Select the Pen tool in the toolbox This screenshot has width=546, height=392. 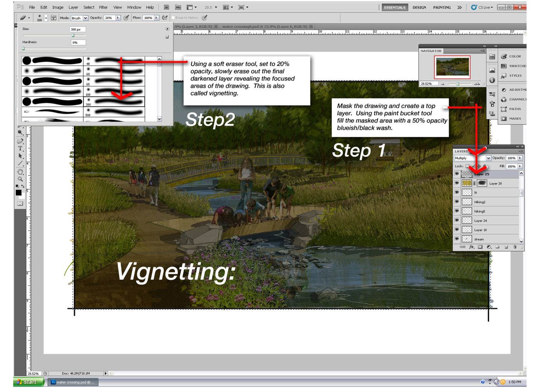(x=20, y=141)
